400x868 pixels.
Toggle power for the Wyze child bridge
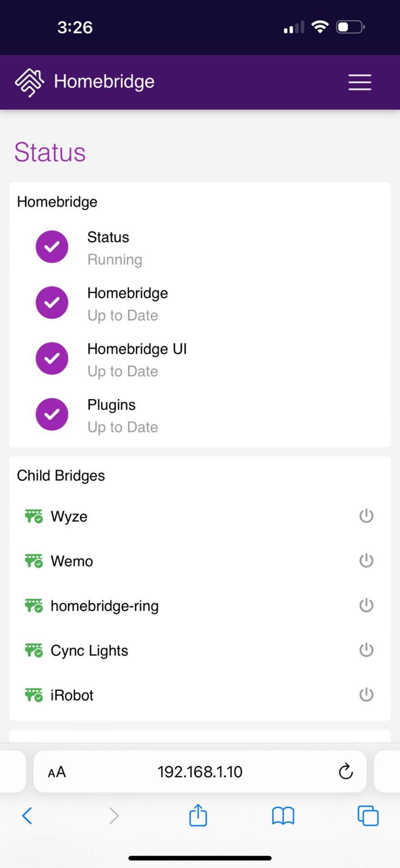[366, 516]
